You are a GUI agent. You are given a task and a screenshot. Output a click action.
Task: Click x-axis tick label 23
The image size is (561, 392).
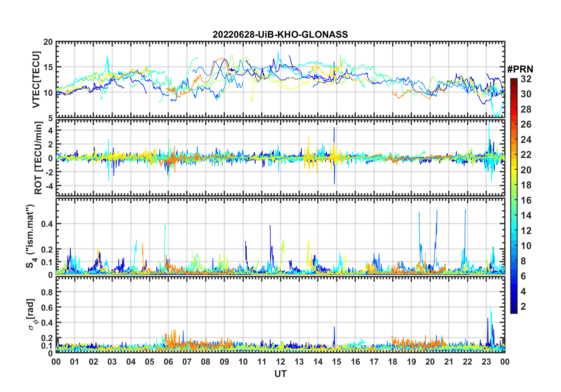[x=486, y=362]
